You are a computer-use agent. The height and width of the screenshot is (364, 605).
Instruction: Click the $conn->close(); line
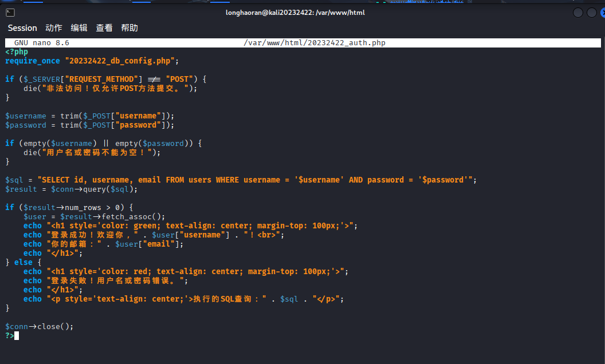coord(40,327)
